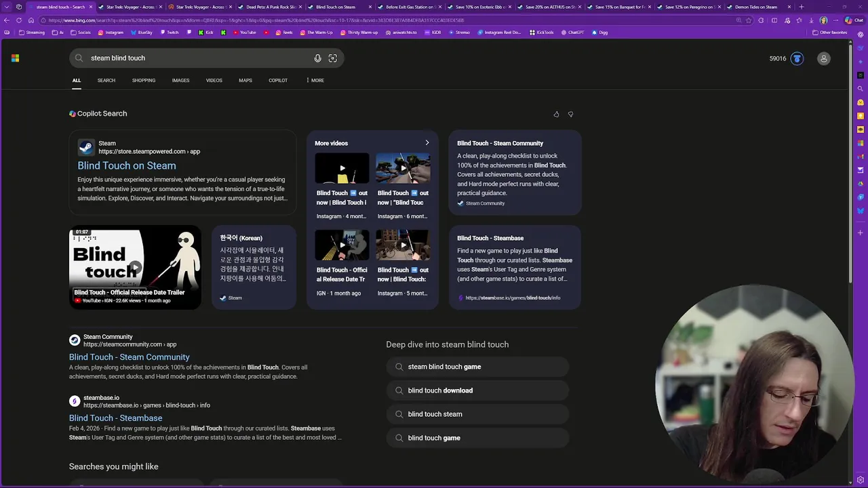
Task: Add this page to favorites star
Action: pyautogui.click(x=749, y=20)
